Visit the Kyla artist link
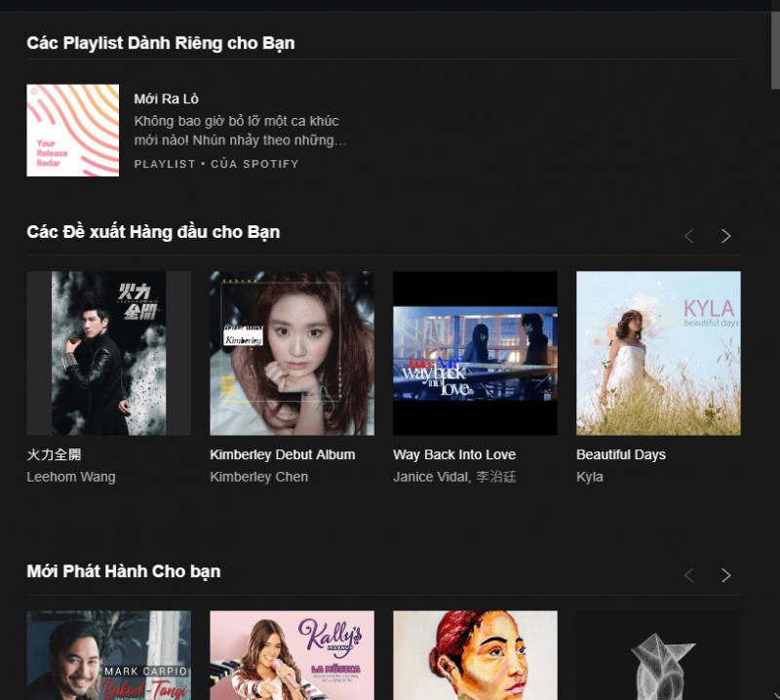This screenshot has width=780, height=700. [x=590, y=477]
